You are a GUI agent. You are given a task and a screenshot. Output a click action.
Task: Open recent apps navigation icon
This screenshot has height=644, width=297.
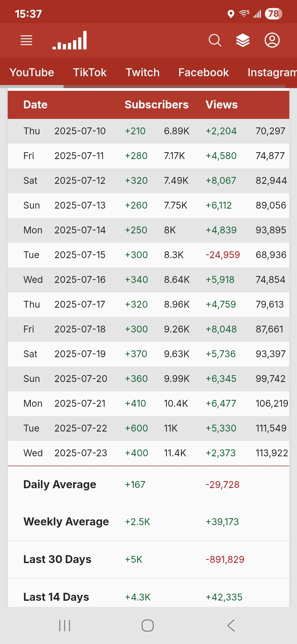pos(65,625)
